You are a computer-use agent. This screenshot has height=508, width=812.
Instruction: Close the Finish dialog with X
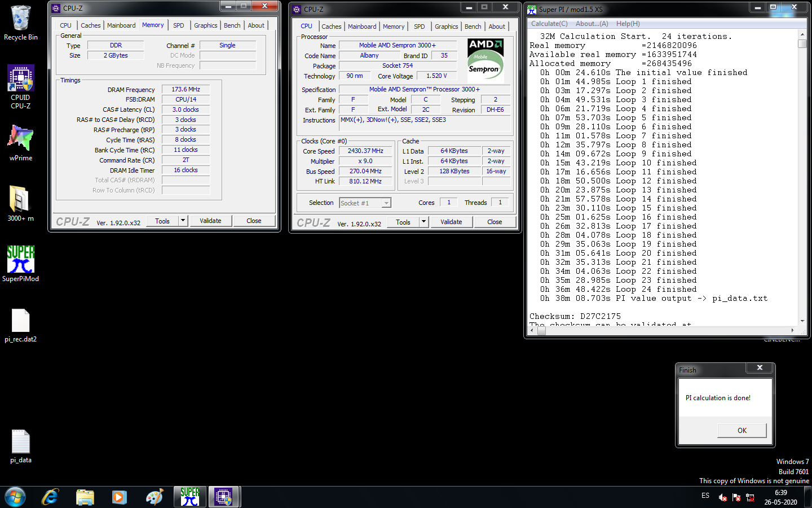tap(760, 368)
